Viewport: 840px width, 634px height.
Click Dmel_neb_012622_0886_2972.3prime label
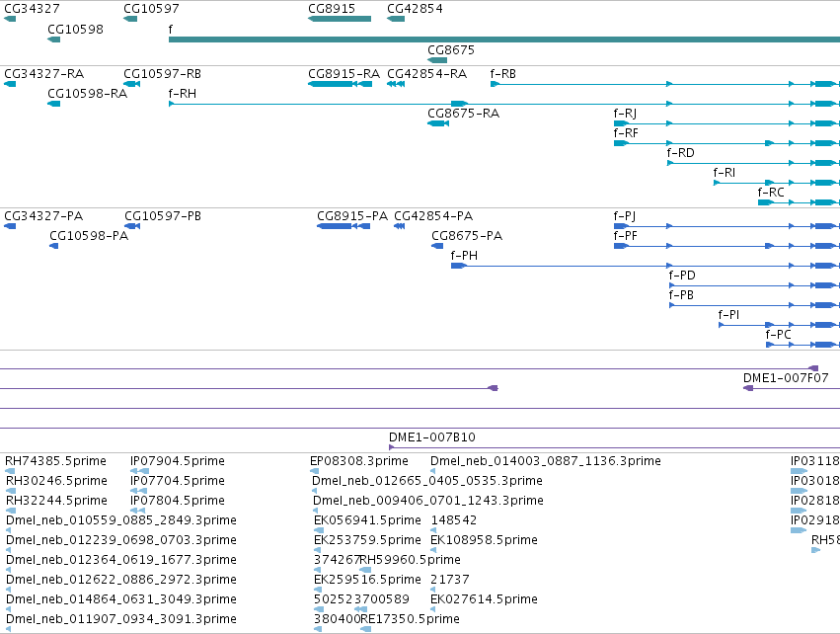(x=121, y=580)
